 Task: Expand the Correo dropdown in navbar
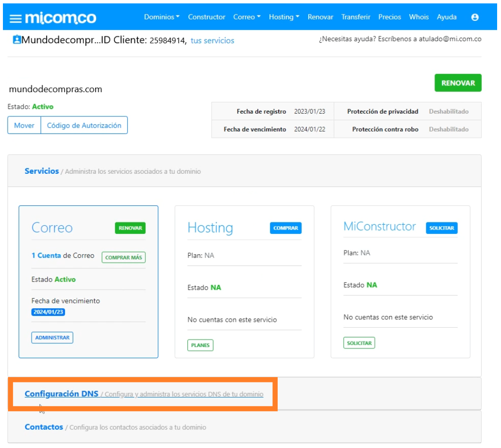point(247,17)
